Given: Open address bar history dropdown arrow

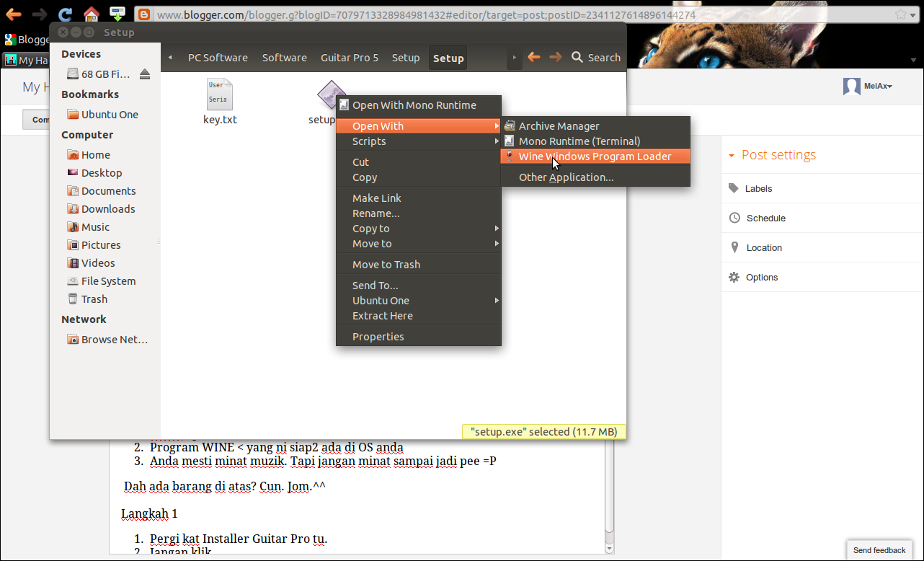Looking at the screenshot, I should pyautogui.click(x=914, y=14).
